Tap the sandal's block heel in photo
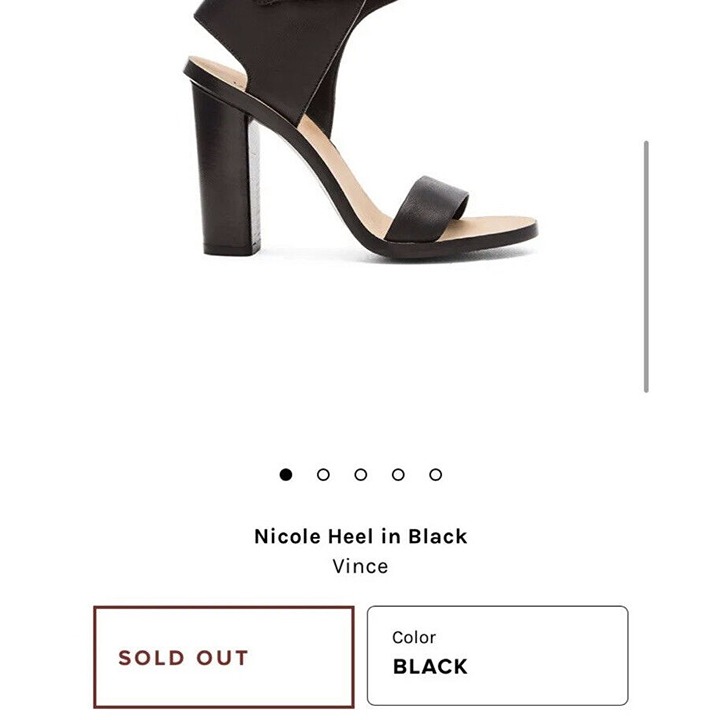Screen dimensions: 720x720 (225, 172)
